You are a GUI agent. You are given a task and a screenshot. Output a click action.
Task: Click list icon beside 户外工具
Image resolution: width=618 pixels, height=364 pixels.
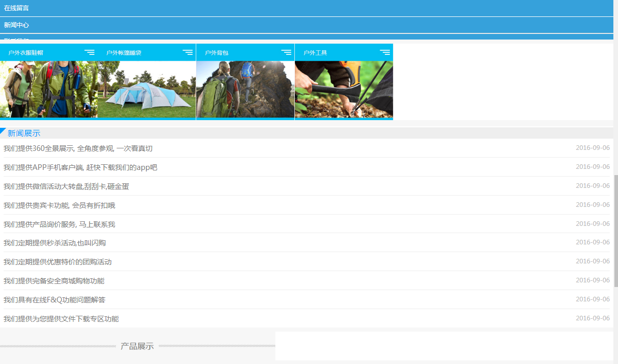385,52
